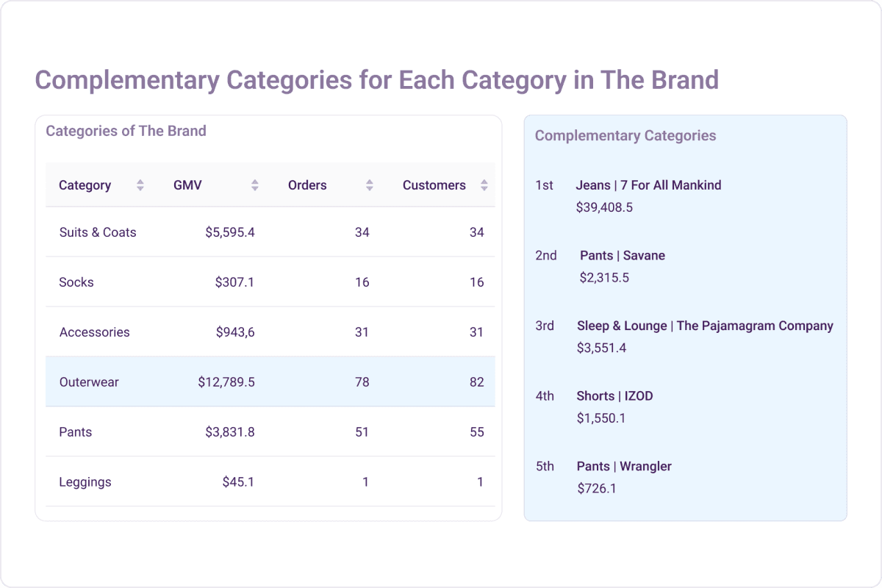Click the Complementary Categories panel header
Image resolution: width=882 pixels, height=588 pixels.
[625, 135]
